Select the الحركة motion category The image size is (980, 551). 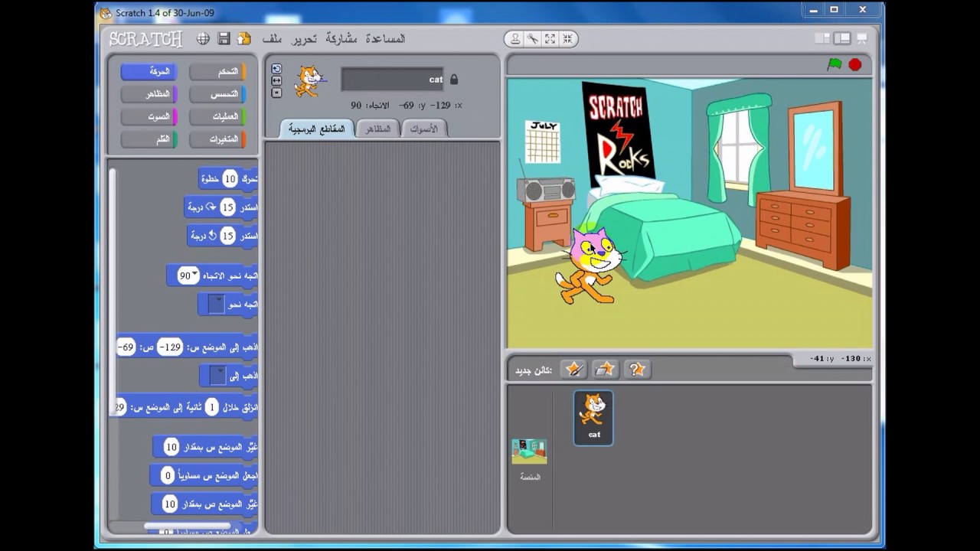pos(149,71)
